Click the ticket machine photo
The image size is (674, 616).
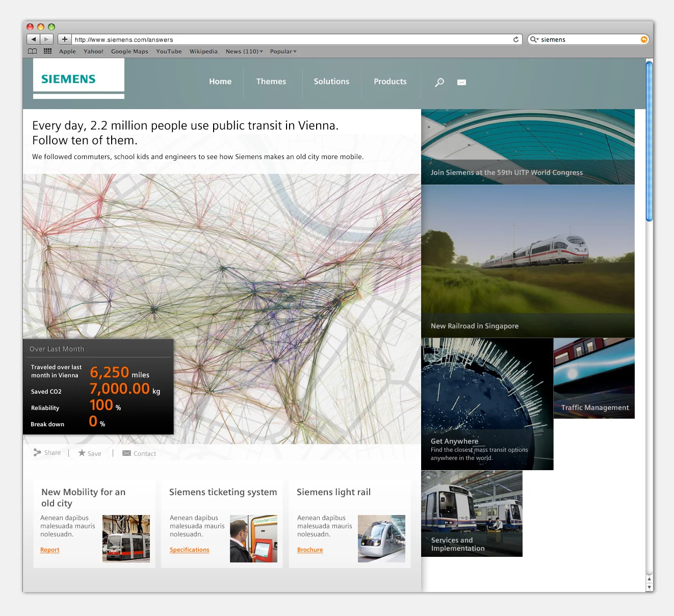point(253,538)
